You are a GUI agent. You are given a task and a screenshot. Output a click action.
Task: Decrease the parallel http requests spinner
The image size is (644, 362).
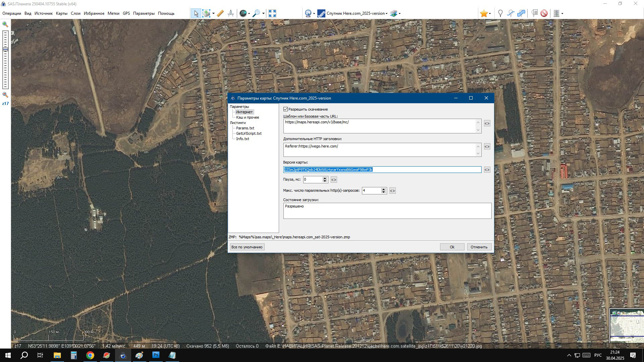point(383,192)
